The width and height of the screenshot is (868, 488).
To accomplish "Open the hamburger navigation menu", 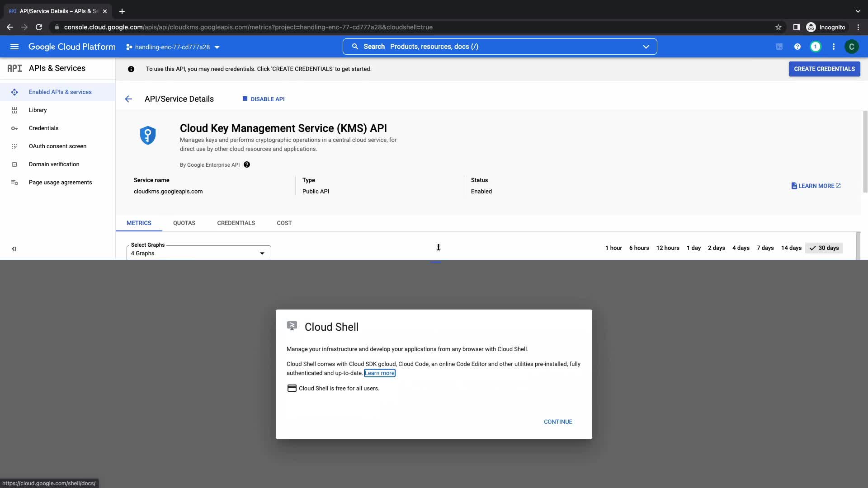I will coord(14,47).
